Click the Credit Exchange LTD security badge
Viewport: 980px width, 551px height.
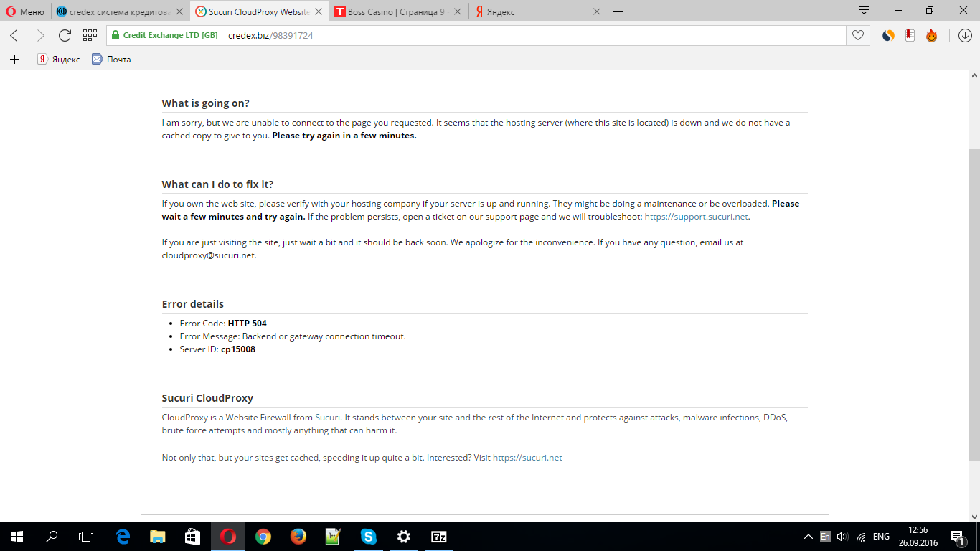(164, 35)
